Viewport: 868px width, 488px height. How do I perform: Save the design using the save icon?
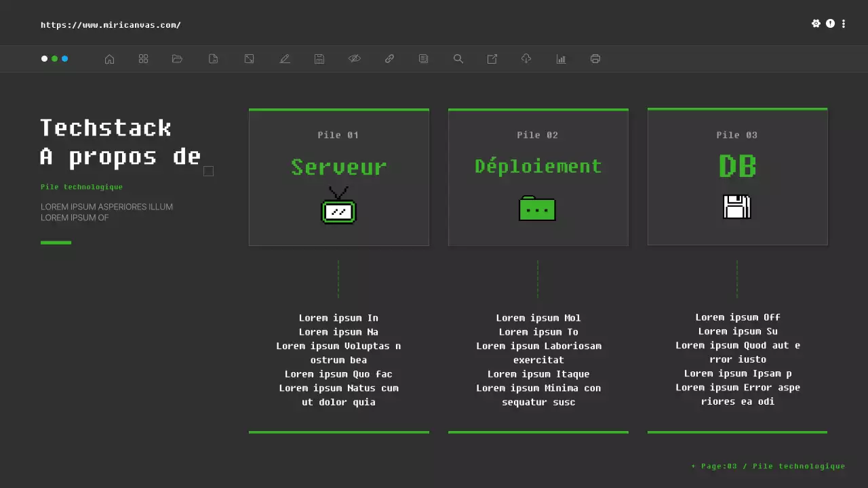[319, 58]
